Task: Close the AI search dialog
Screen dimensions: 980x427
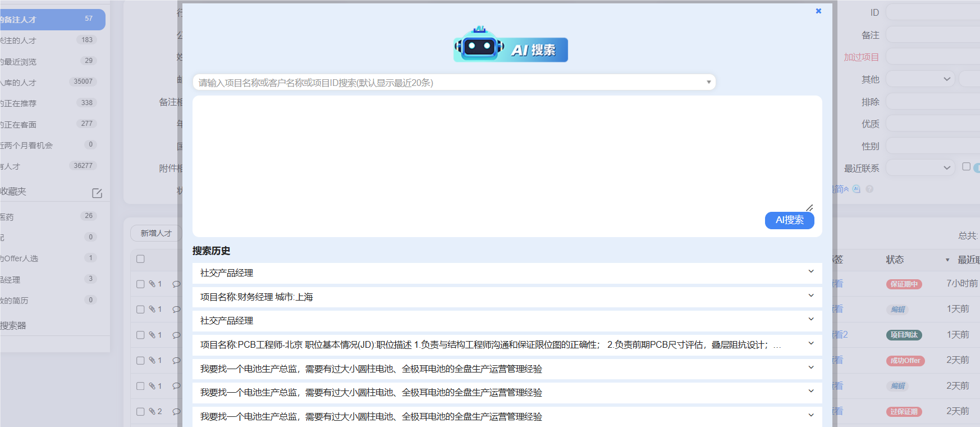Action: pos(818,11)
